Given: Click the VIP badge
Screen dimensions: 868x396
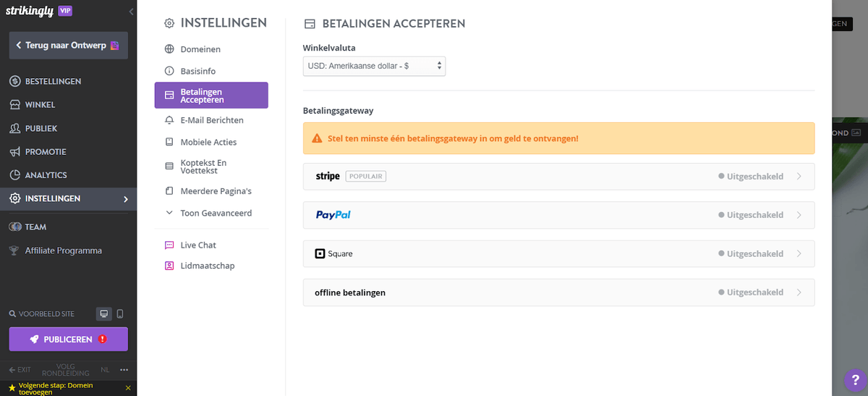Looking at the screenshot, I should point(65,11).
